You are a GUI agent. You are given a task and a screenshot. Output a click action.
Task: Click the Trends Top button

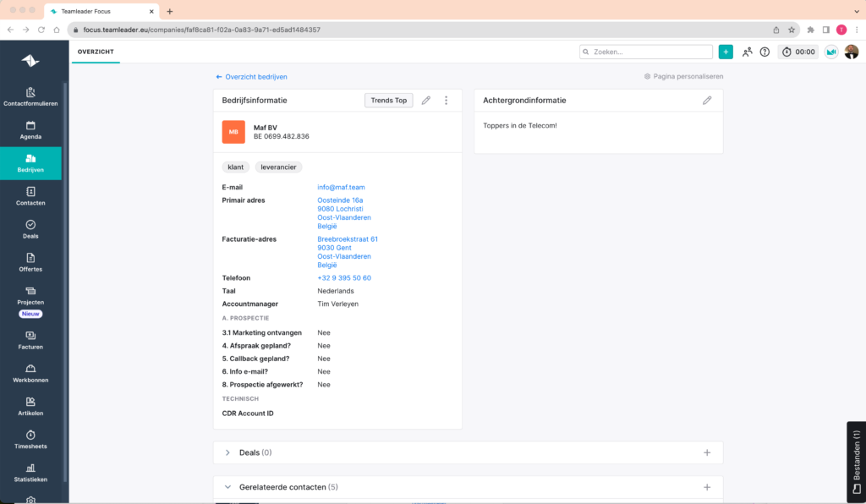389,101
